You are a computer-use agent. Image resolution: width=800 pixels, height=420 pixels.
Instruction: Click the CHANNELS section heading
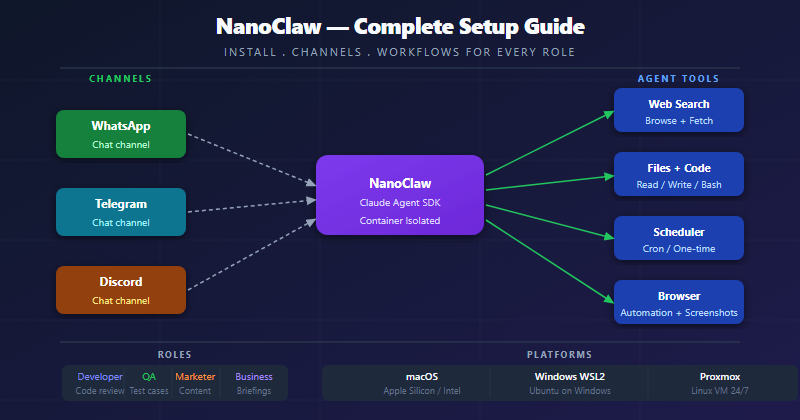click(120, 79)
